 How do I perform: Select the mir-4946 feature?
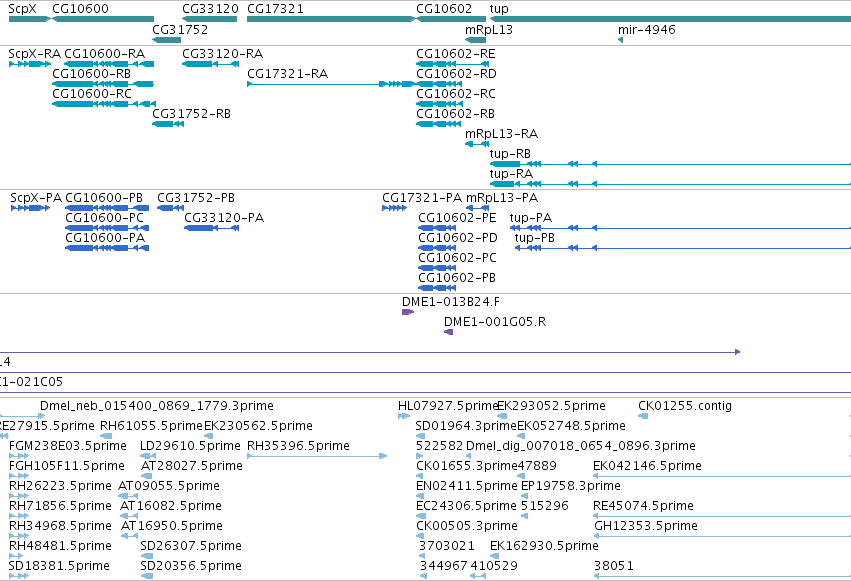[620, 40]
